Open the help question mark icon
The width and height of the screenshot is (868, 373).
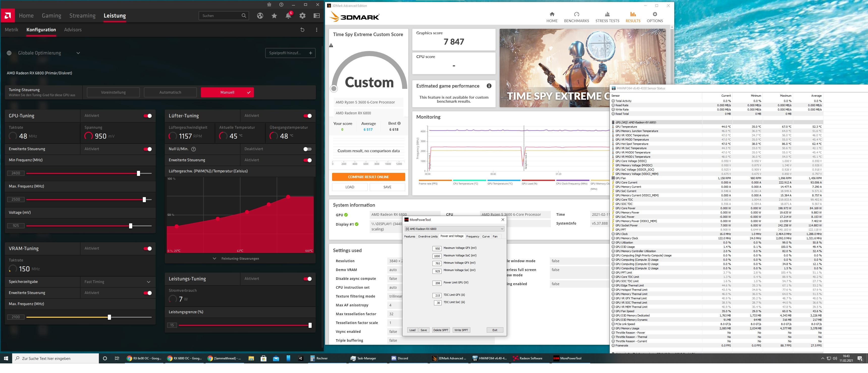(281, 5)
